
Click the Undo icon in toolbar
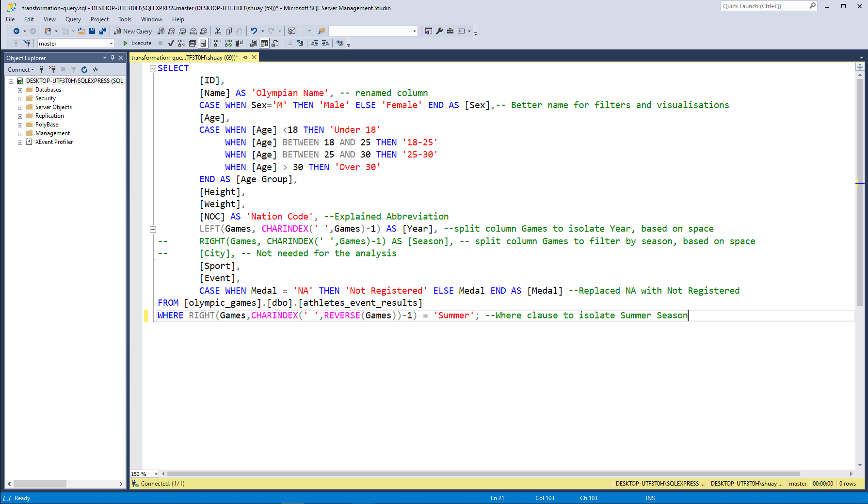(x=254, y=31)
